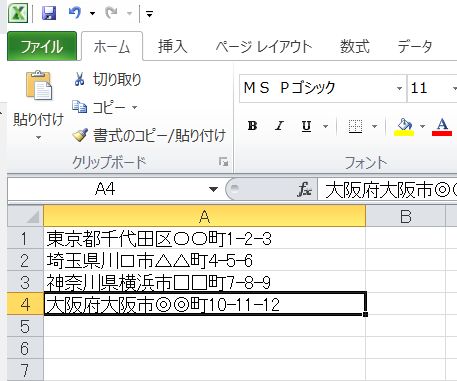Expand the borders dropdown arrow
The image size is (457, 381).
pyautogui.click(x=374, y=126)
